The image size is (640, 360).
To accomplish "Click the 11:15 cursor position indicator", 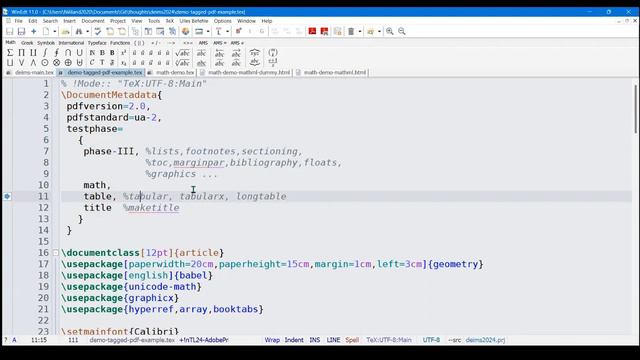I will coord(39,340).
